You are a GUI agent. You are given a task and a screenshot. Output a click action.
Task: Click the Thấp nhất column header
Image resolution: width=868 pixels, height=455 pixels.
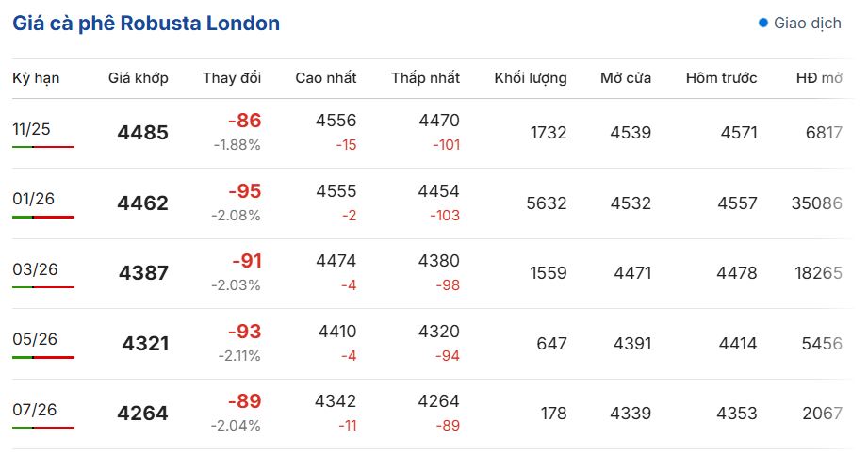coord(426,78)
